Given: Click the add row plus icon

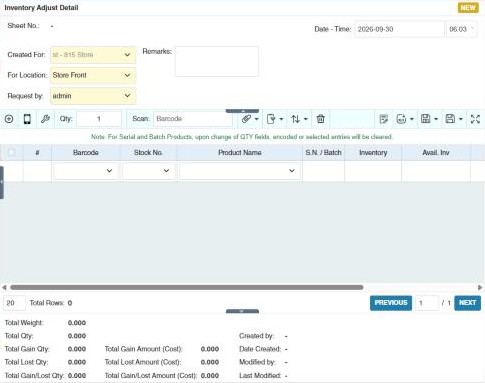Looking at the screenshot, I should pyautogui.click(x=9, y=119).
